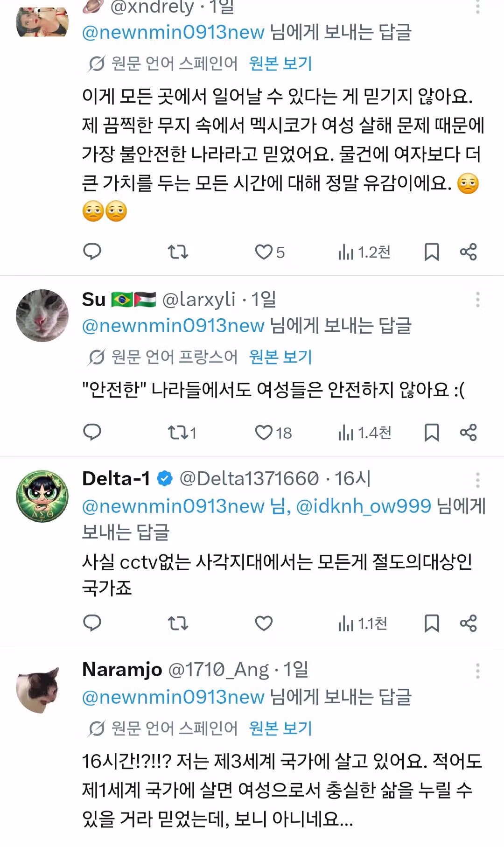This screenshot has width=504, height=847.
Task: Open @newnmin0913new profile from Su's reply
Action: (173, 325)
